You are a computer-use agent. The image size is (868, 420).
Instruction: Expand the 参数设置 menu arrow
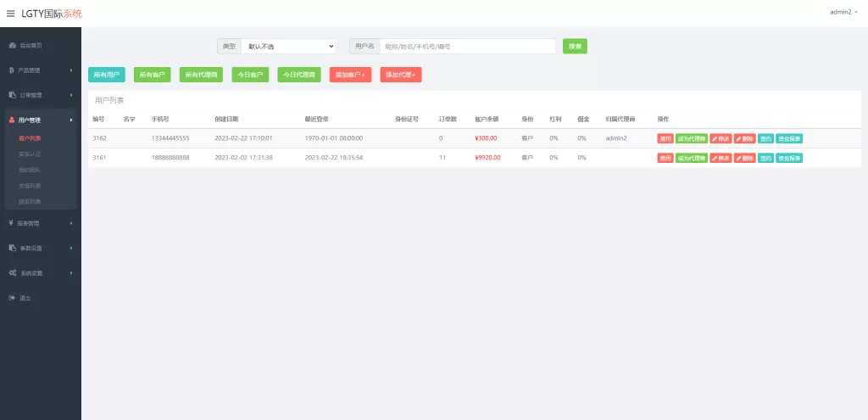pos(71,248)
